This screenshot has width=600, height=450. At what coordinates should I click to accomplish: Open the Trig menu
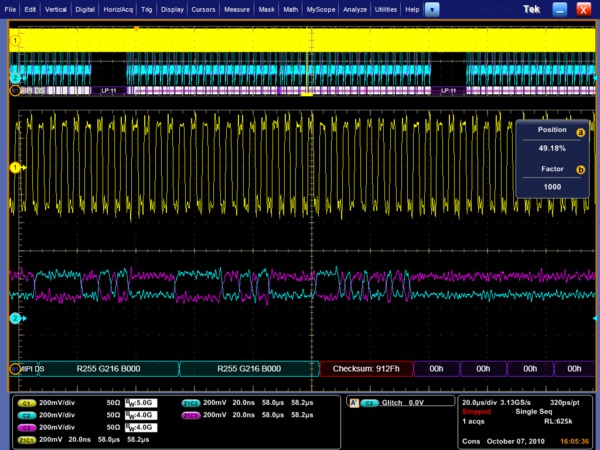point(147,10)
